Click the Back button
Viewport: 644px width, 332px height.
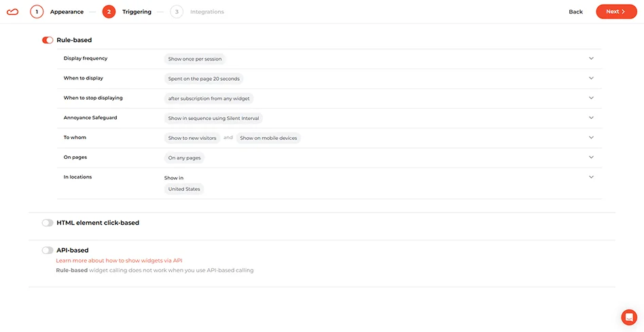click(x=575, y=12)
